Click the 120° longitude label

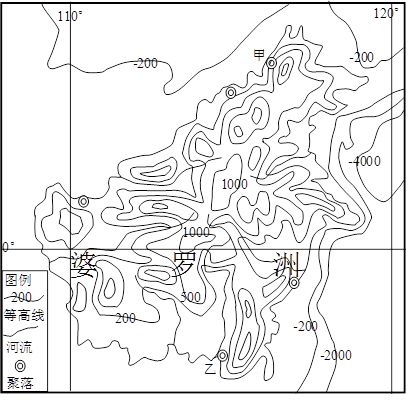pos(386,13)
